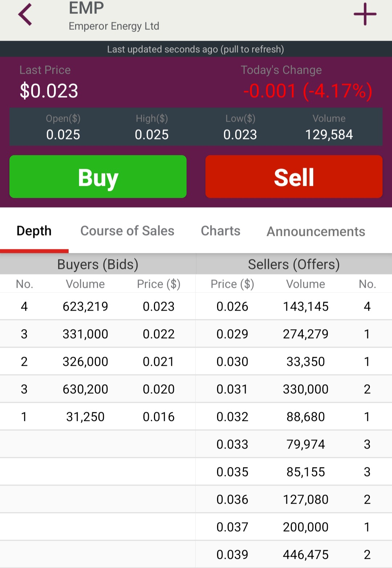Select offer volume 330,000
Image resolution: width=392 pixels, height=568 pixels.
point(306,389)
